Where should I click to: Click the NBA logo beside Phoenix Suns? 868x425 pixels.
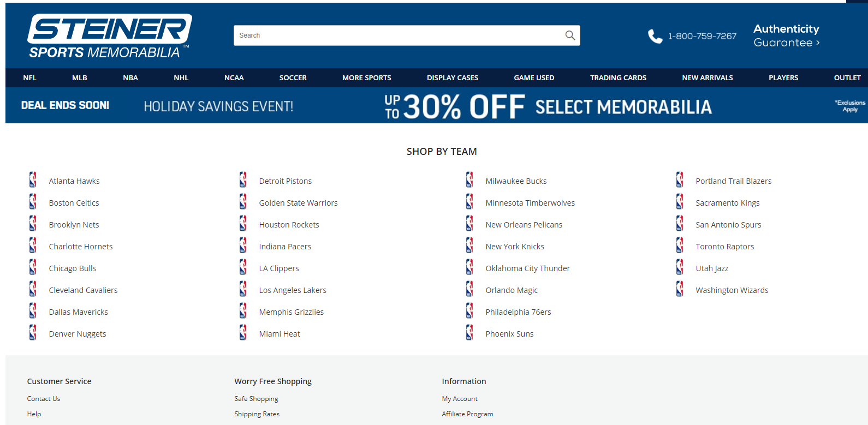click(469, 333)
